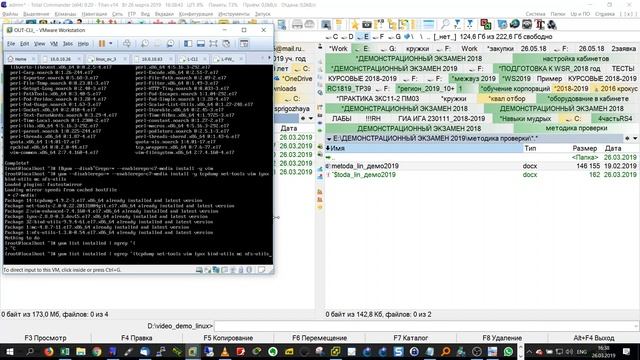
Task: Open VMware File menu
Action: [x=11, y=44]
